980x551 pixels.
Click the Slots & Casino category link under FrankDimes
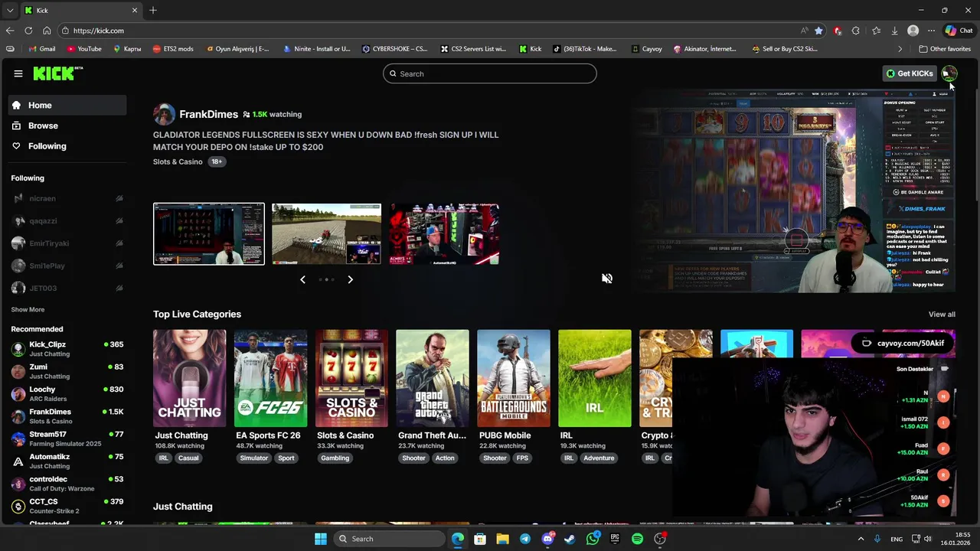pos(178,161)
